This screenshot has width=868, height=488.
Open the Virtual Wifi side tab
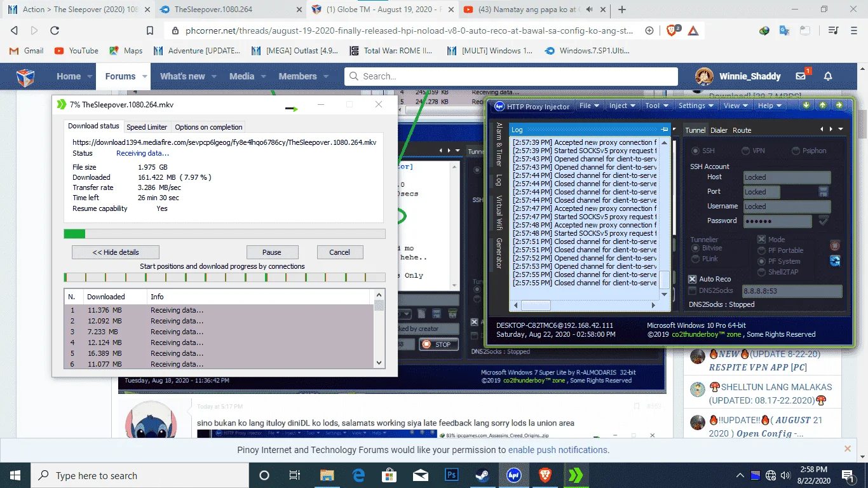pos(499,212)
